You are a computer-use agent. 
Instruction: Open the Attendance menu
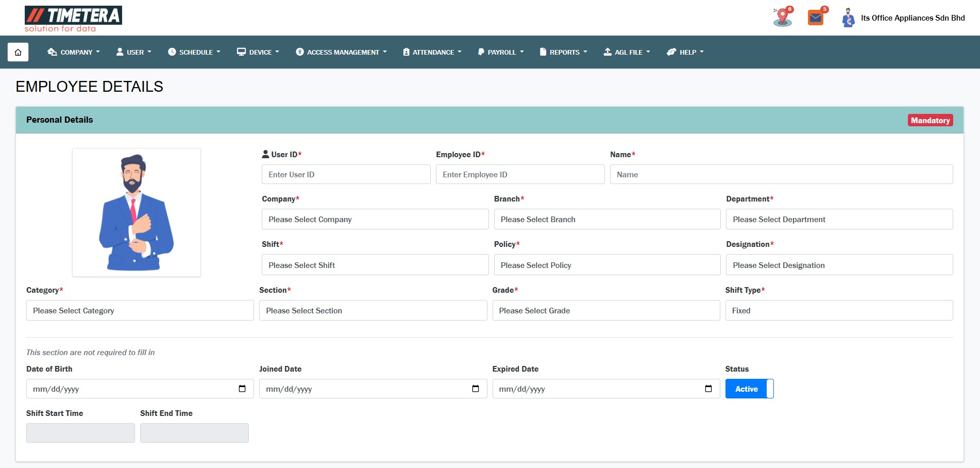coord(432,52)
